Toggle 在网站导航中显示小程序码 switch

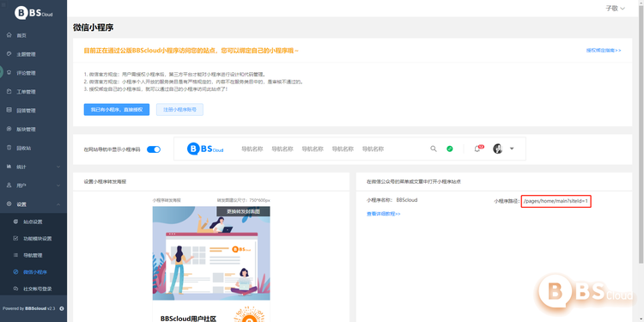point(154,149)
